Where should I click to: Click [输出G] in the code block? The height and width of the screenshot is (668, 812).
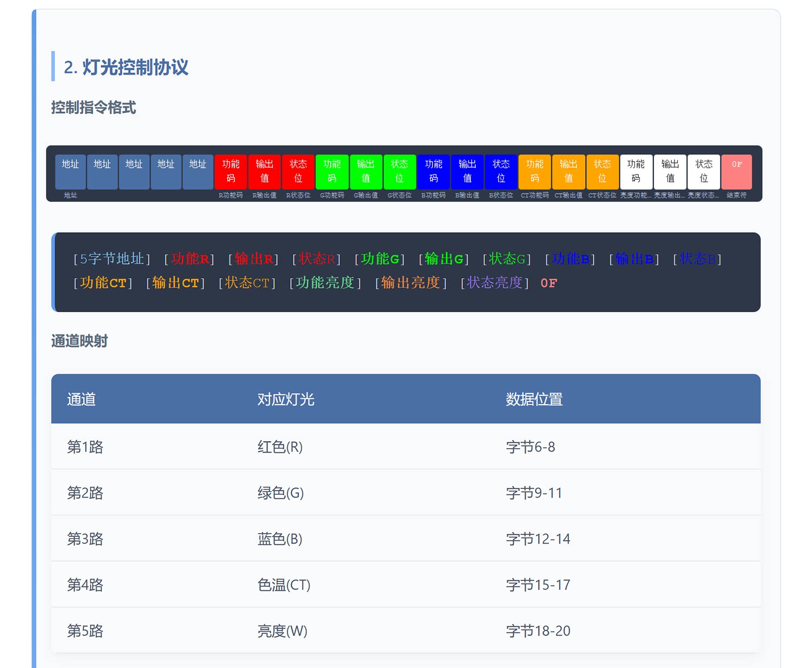click(444, 259)
